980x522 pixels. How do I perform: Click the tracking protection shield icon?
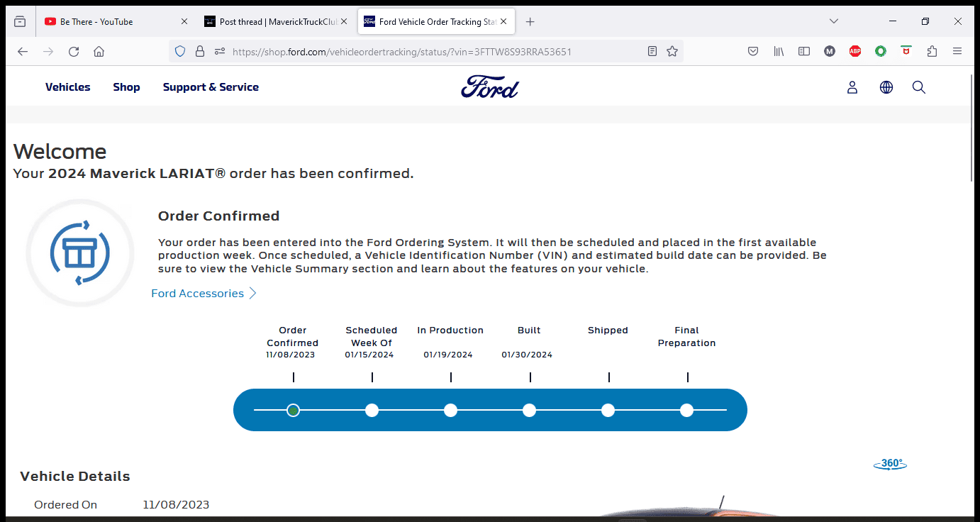click(x=180, y=51)
